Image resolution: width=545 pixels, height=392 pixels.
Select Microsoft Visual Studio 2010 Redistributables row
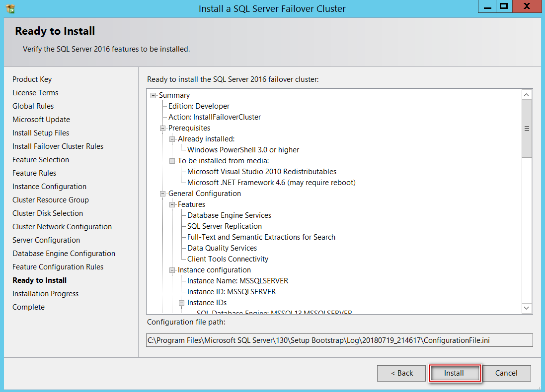(x=262, y=172)
